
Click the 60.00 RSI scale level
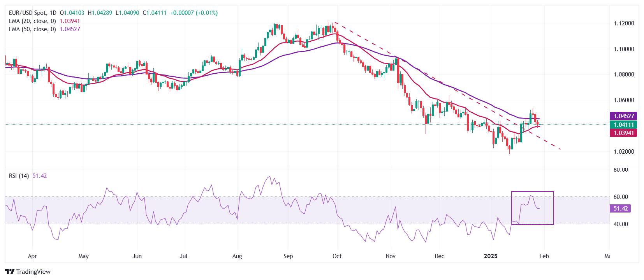(621, 197)
